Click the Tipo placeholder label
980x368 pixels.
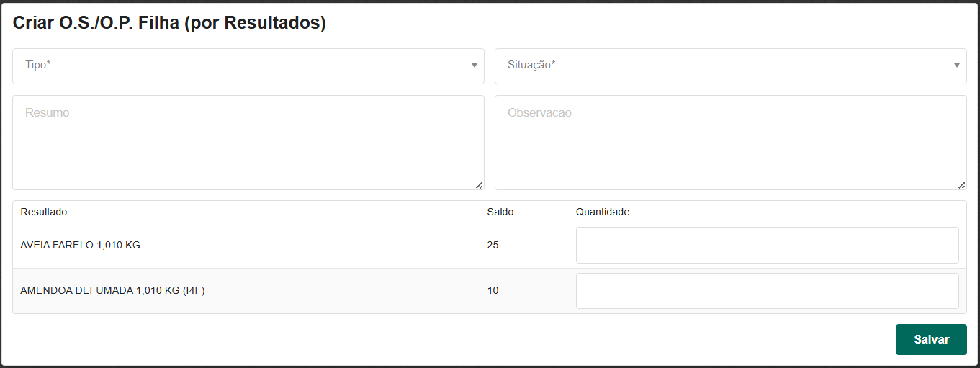(37, 65)
